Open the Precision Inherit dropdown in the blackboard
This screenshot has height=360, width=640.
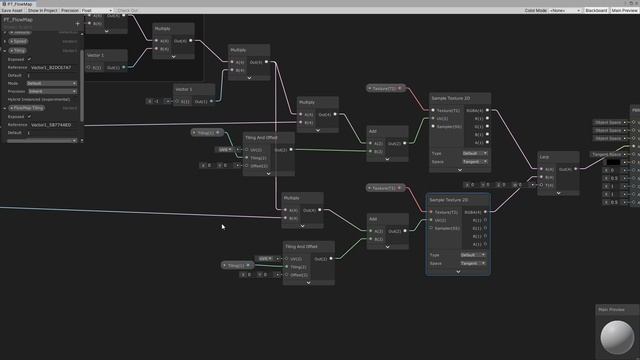(x=52, y=91)
